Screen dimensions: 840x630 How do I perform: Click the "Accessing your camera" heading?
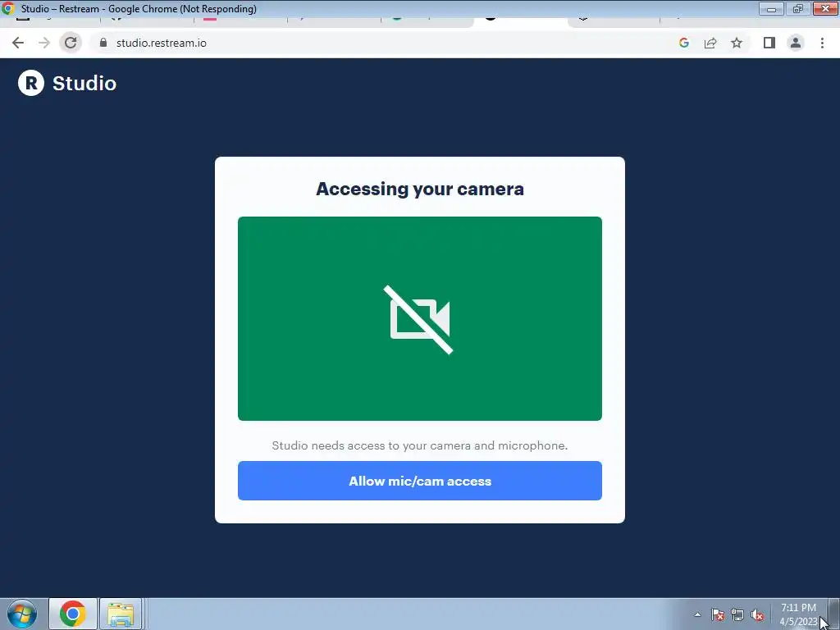[419, 189]
